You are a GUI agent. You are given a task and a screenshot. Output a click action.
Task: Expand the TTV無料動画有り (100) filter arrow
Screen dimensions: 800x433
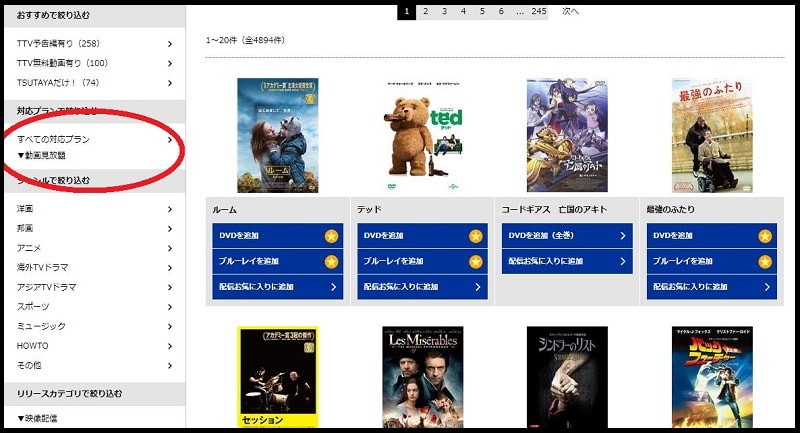pyautogui.click(x=170, y=64)
